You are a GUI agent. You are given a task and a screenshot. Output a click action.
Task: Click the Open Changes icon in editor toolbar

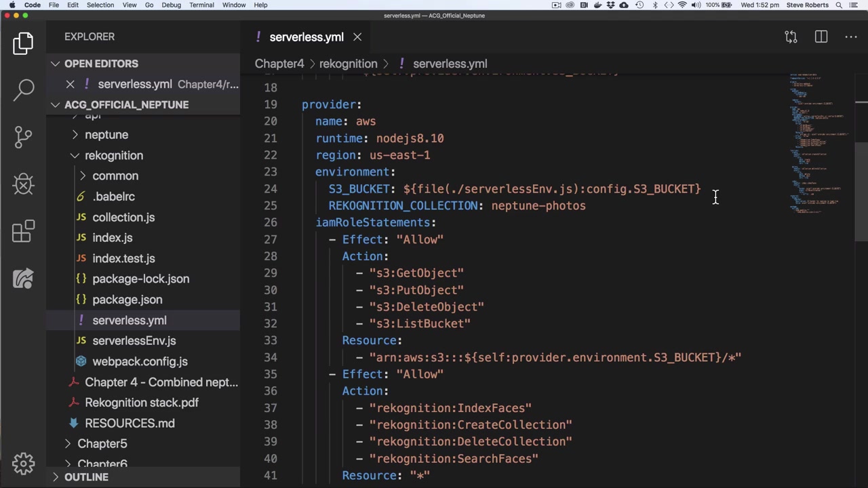tap(791, 37)
